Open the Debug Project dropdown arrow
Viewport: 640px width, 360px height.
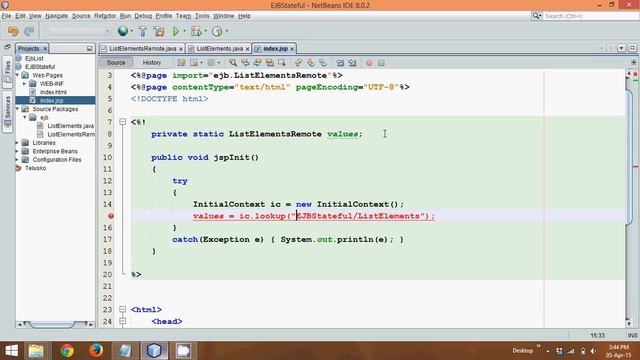pos(205,31)
